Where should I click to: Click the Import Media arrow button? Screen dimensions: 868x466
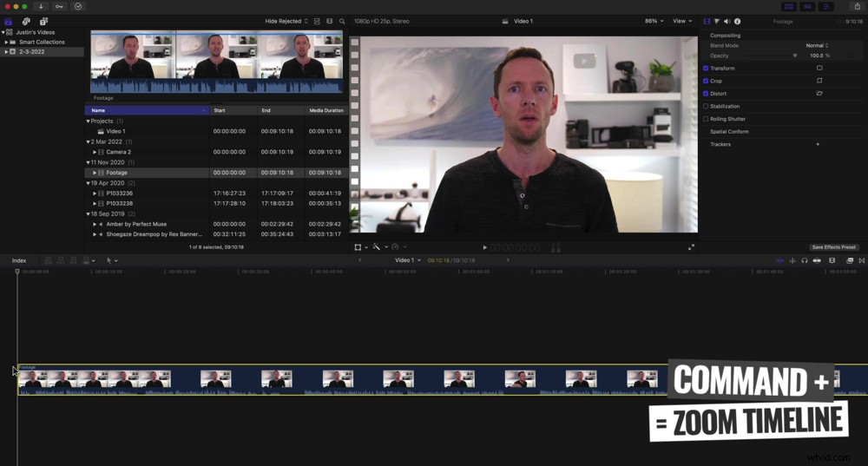click(x=41, y=7)
